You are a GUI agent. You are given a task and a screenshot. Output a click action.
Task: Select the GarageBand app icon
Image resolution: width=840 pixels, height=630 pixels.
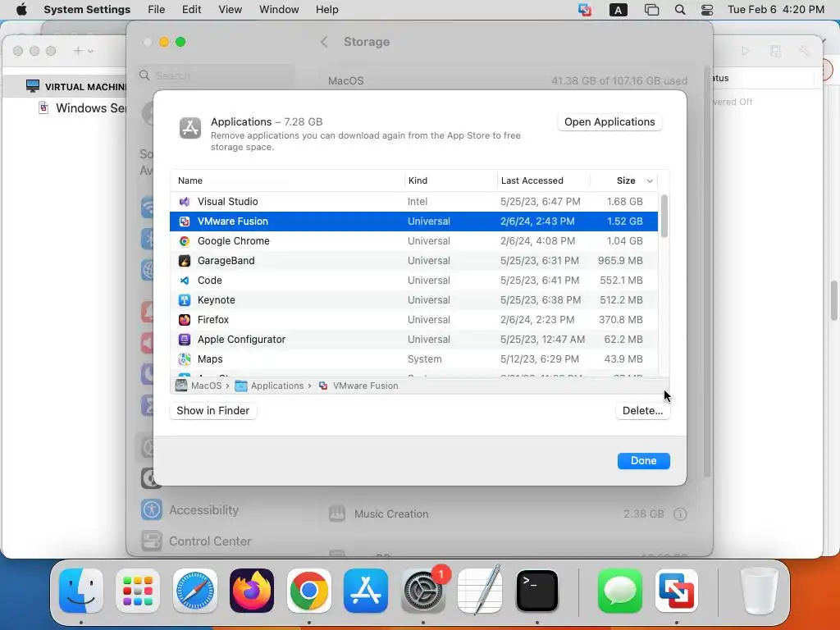tap(185, 261)
